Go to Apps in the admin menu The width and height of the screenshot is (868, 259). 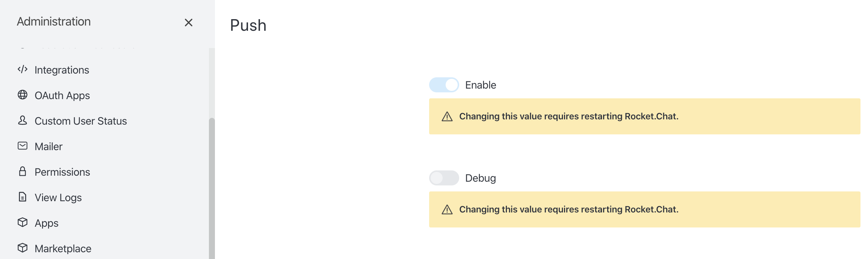click(x=47, y=223)
